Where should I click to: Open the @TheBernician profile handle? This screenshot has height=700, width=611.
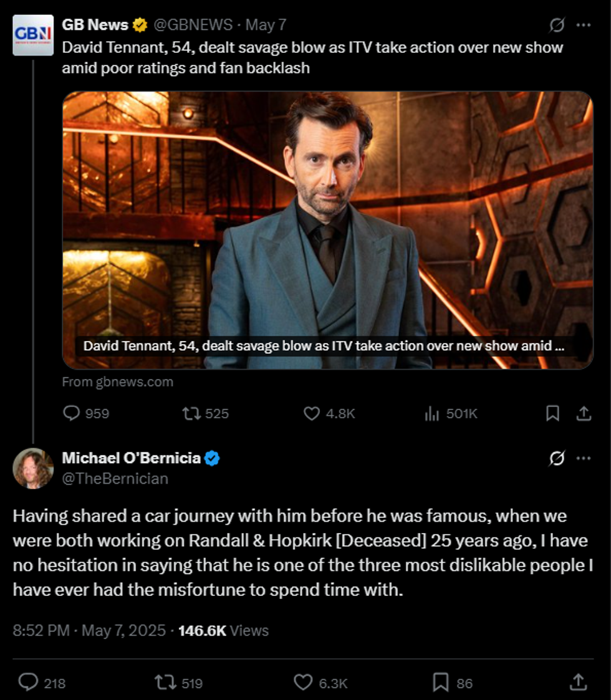(115, 479)
